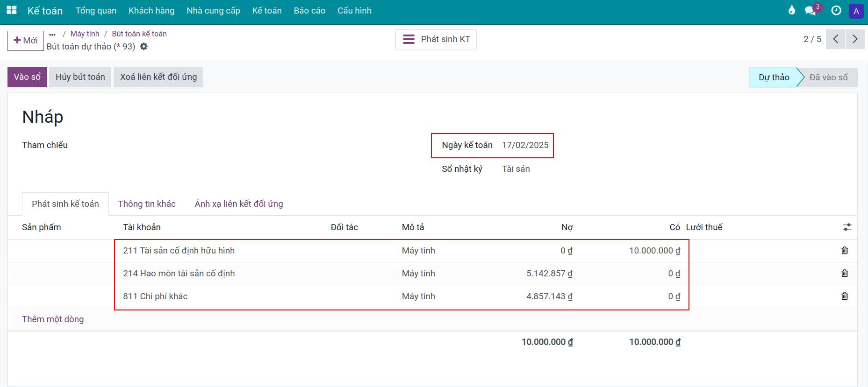Expand breadcrumb ellipsis menu

coord(52,34)
